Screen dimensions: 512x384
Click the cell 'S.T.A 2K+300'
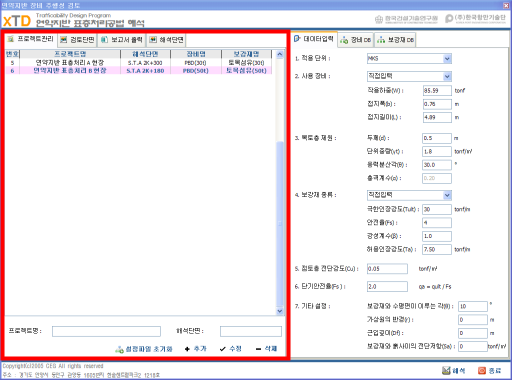[x=145, y=63]
